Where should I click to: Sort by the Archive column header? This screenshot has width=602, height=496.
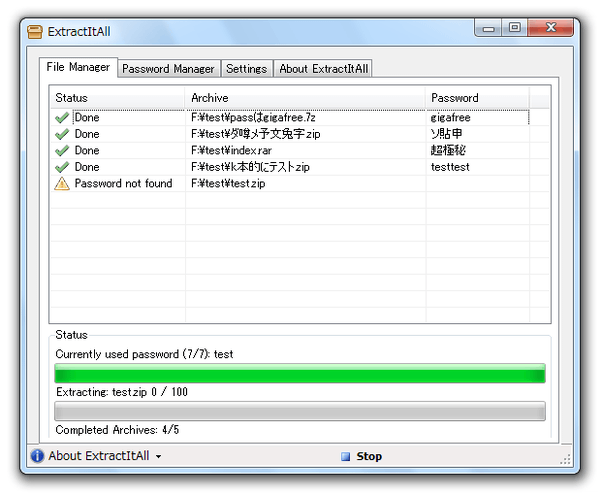305,98
